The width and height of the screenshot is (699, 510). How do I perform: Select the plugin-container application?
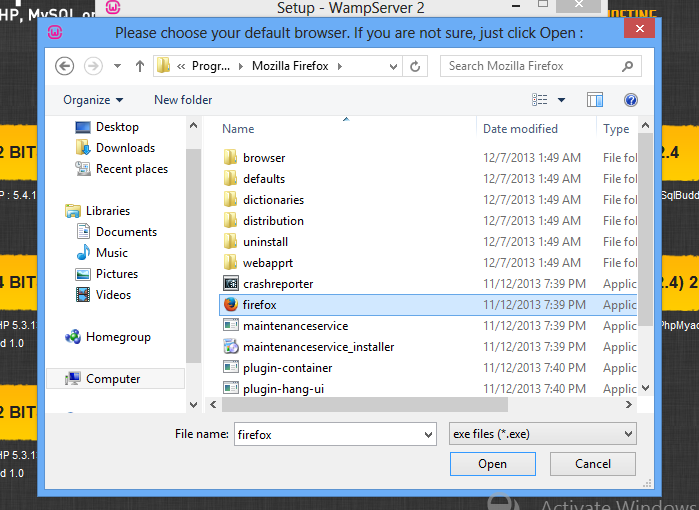click(277, 368)
